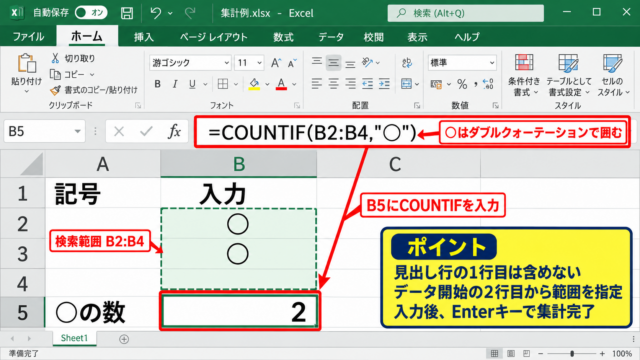The width and height of the screenshot is (640, 360).
Task: Decrease the indent
Action: 367,84
